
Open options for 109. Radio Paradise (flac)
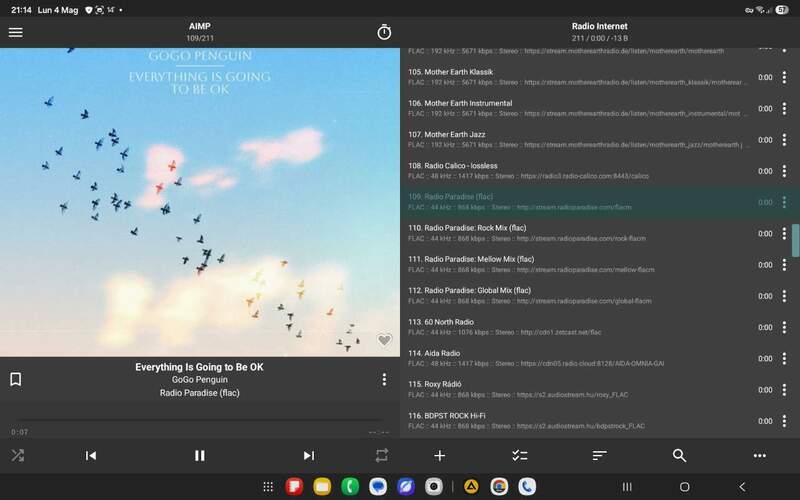tap(784, 202)
